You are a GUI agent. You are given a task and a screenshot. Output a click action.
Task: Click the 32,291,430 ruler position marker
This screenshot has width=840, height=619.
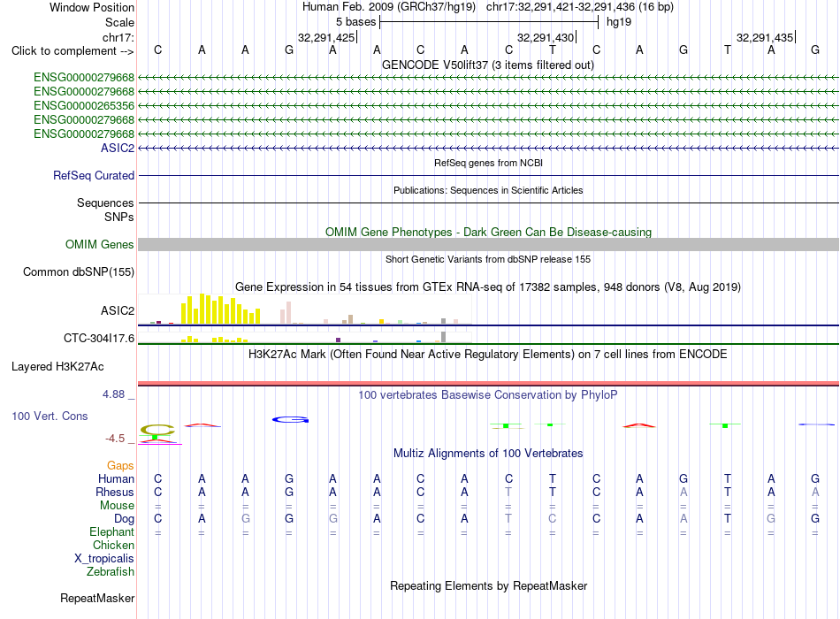546,37
